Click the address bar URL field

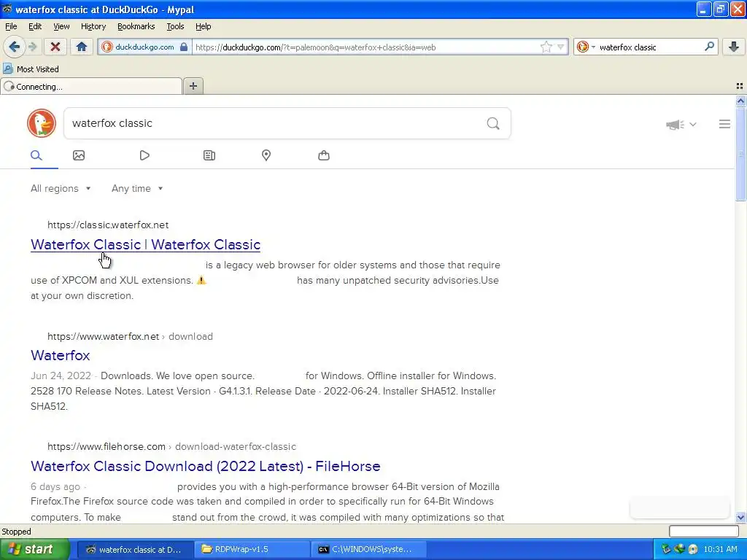tap(365, 47)
